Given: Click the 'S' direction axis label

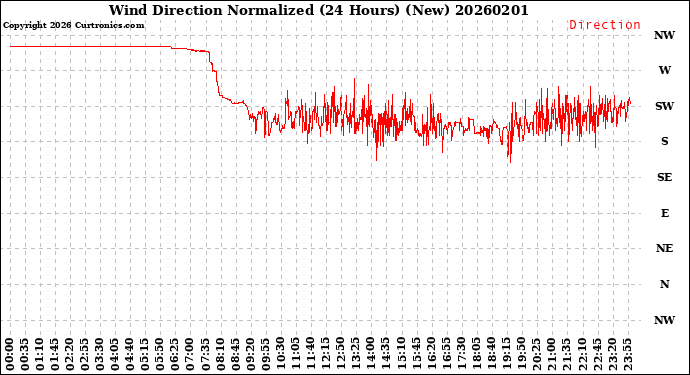Looking at the screenshot, I should click(664, 141).
